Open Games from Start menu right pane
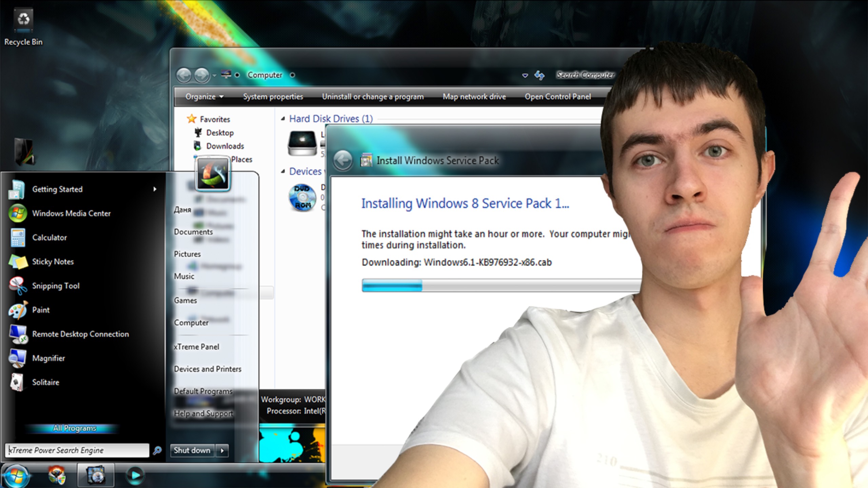868x488 pixels. [185, 301]
